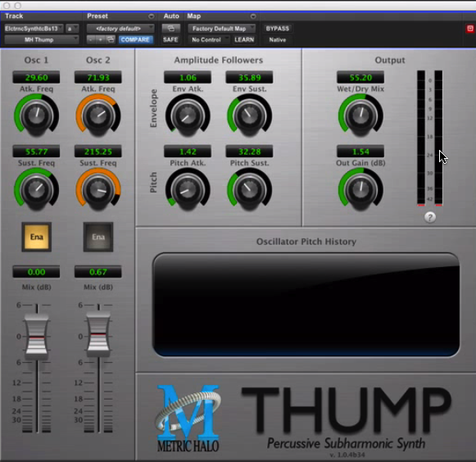Click the red target button
The image size is (476, 462).
[x=470, y=29]
